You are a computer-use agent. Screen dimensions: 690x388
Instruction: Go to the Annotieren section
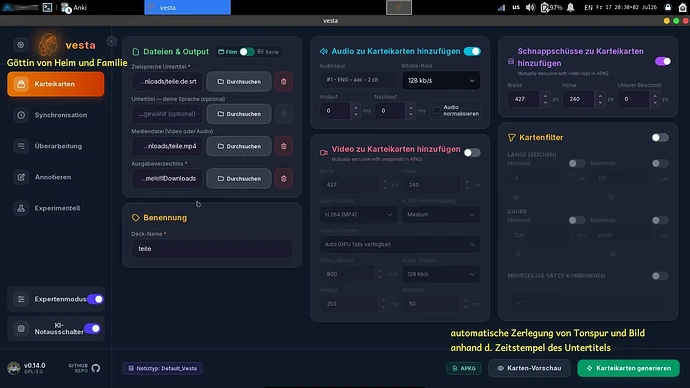pyautogui.click(x=55, y=177)
